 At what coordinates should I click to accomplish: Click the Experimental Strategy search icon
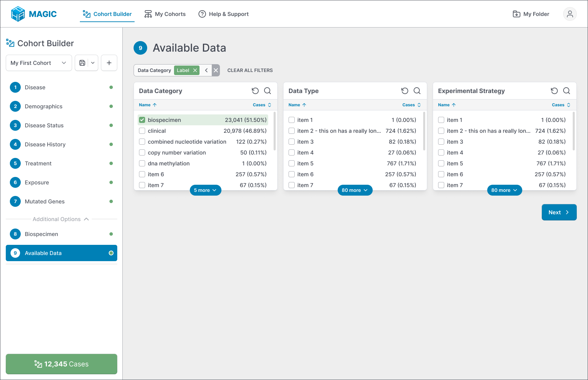tap(567, 91)
